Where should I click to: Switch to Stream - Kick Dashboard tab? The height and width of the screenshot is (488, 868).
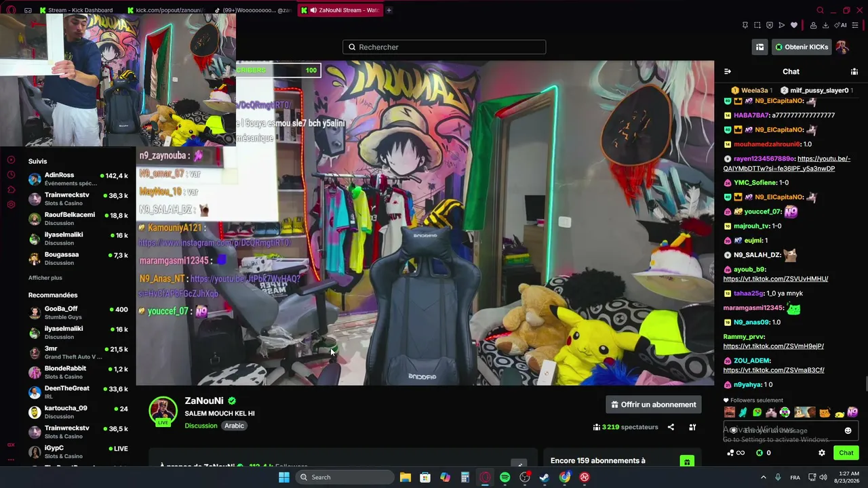coord(76,10)
